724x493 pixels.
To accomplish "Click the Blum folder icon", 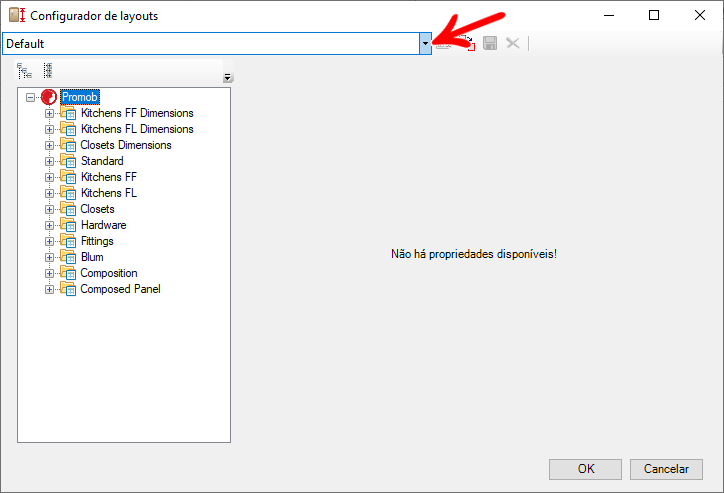I will tap(68, 257).
